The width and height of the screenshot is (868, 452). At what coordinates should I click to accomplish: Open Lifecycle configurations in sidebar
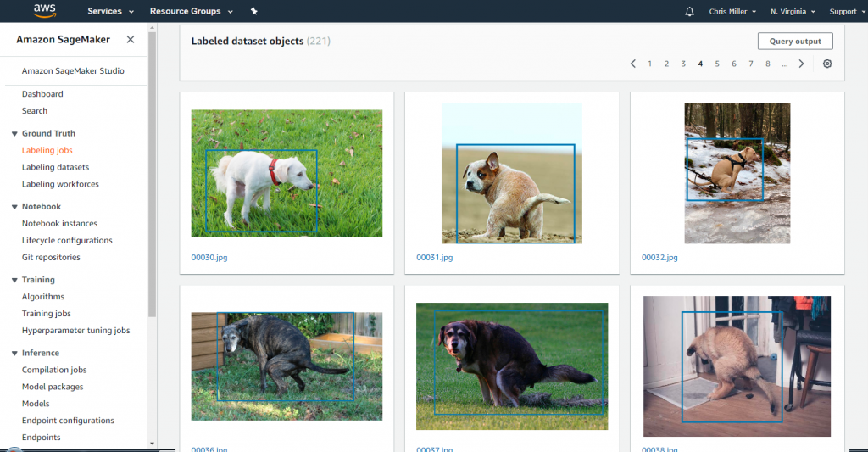(x=67, y=240)
